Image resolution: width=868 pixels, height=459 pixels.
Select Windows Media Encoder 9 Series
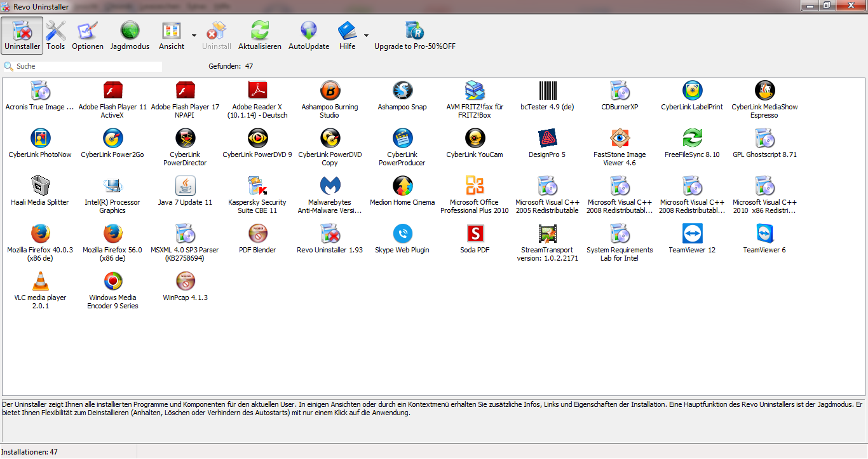pyautogui.click(x=112, y=291)
